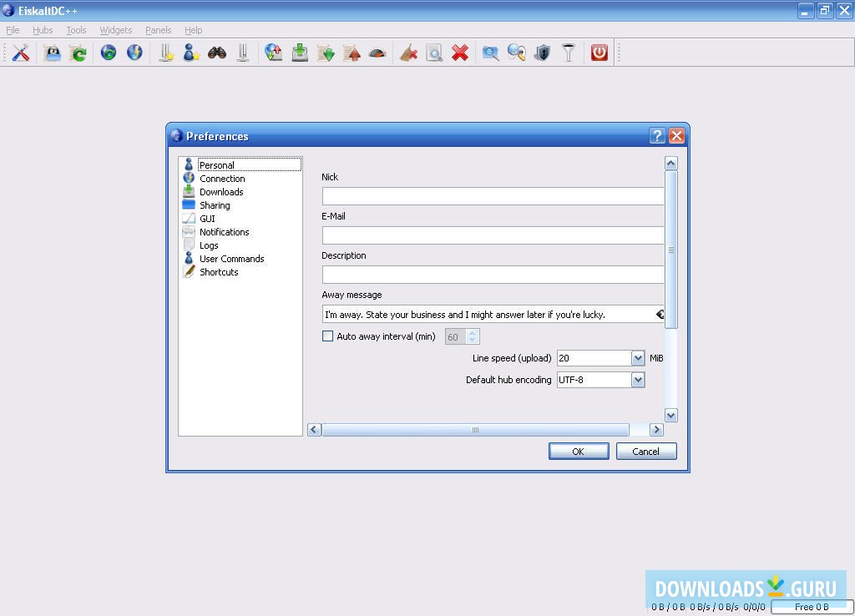Click the open own file list icon

tap(53, 53)
